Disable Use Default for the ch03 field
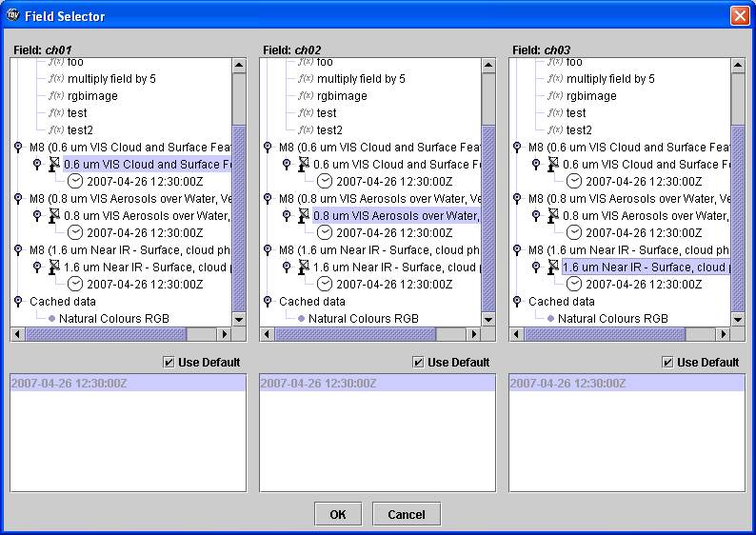 (667, 363)
